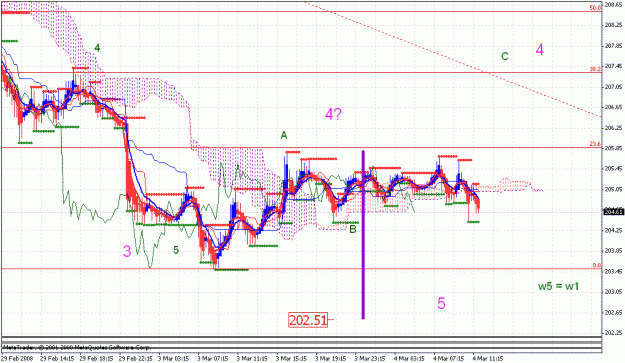Click the 203.45 price scale value

pyautogui.click(x=614, y=271)
